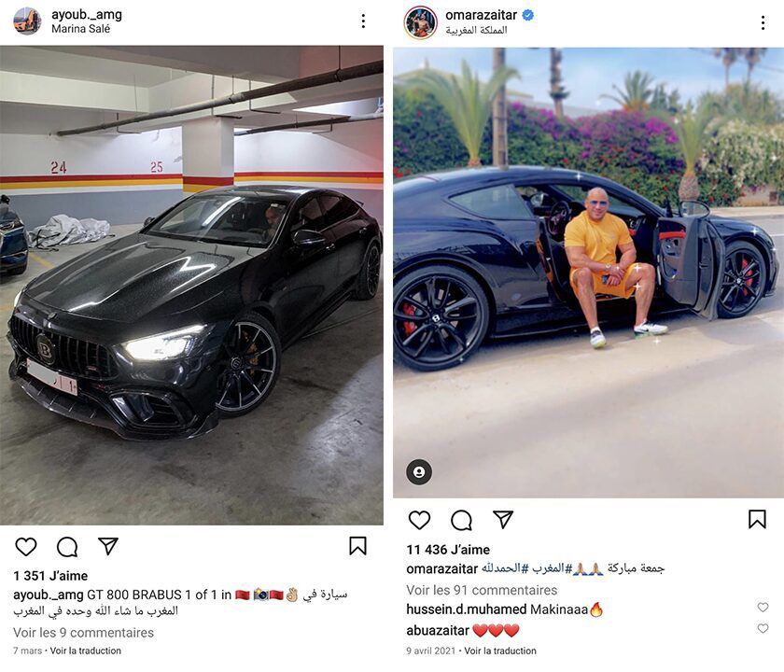Viewport: 784px width, 672px height.
Task: Share the ayoub._amg post via paper plane
Action: [108, 546]
